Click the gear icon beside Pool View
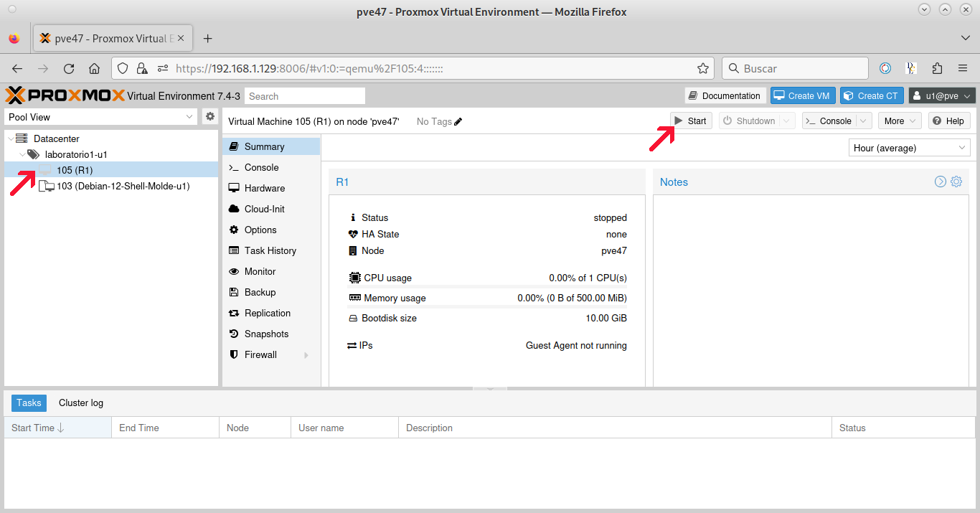The image size is (980, 513). pos(210,116)
